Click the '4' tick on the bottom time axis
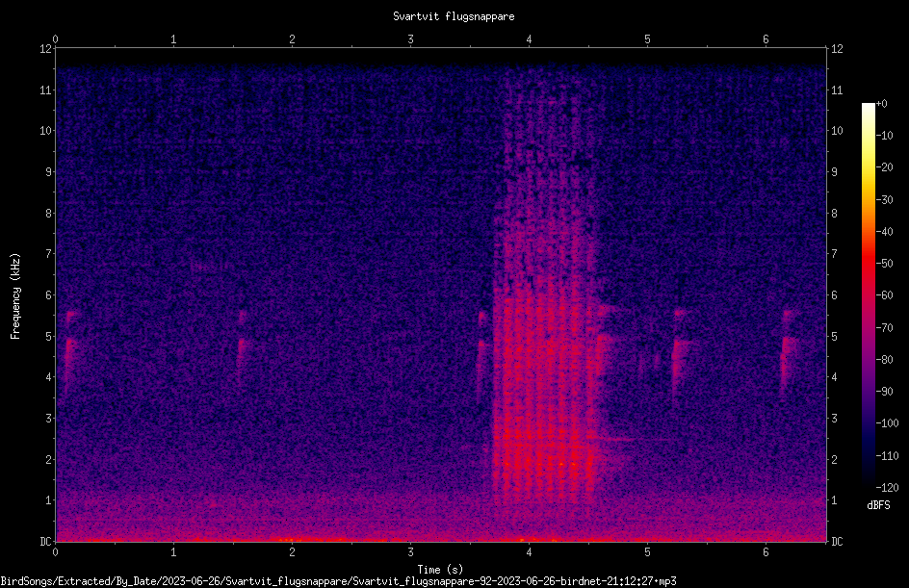909x588 pixels. click(x=529, y=552)
